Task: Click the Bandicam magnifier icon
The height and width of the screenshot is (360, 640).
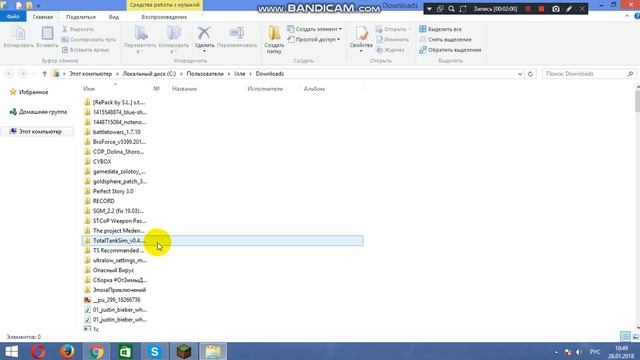Action: [451, 9]
